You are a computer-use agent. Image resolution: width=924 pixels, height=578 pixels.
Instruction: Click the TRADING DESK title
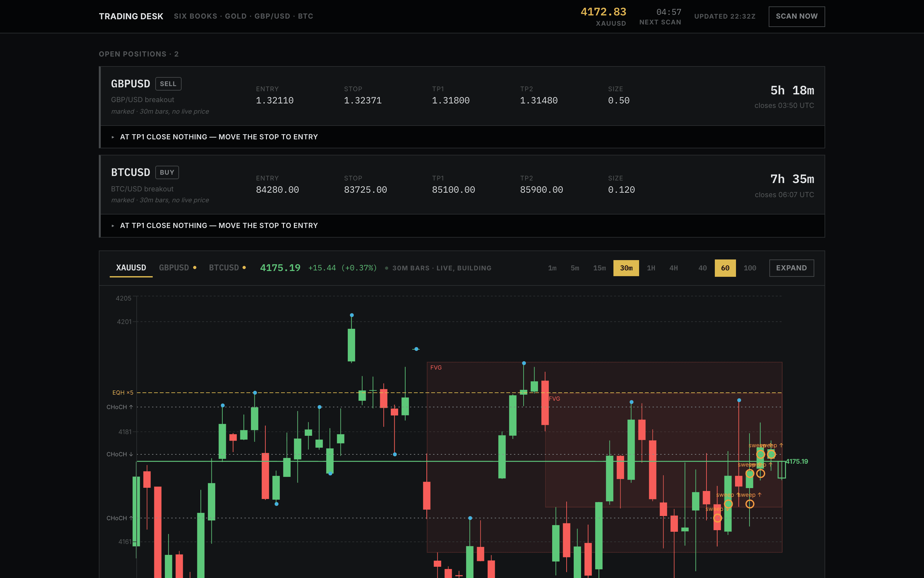131,16
